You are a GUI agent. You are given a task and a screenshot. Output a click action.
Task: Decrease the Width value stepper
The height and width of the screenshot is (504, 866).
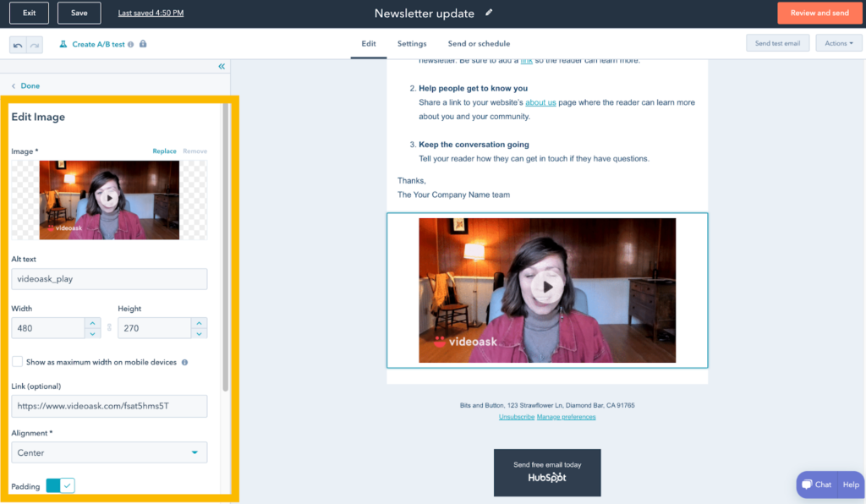tap(93, 333)
